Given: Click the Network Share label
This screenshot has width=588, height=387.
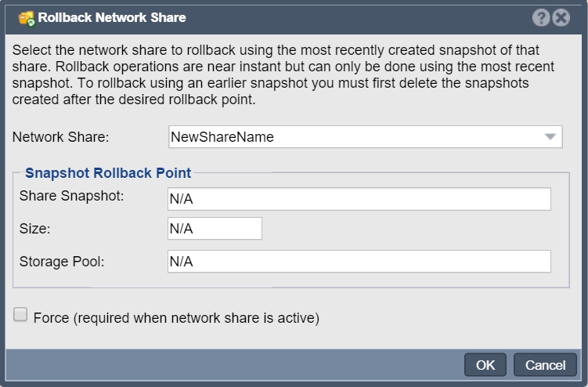Looking at the screenshot, I should 61,137.
